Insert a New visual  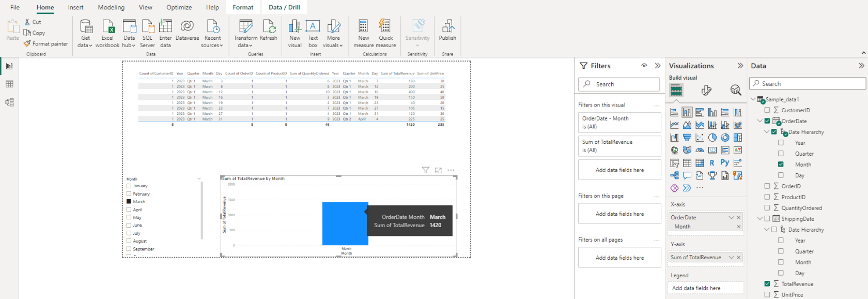click(x=295, y=34)
